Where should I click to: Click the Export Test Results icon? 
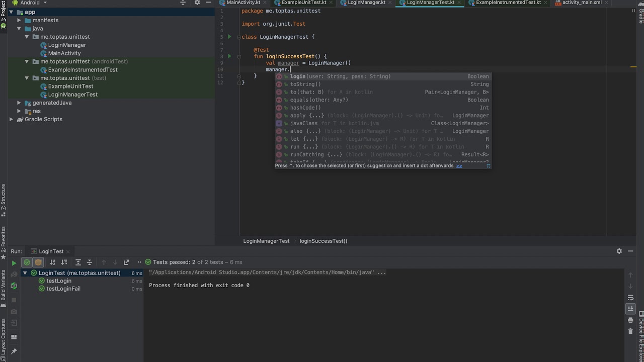(126, 262)
